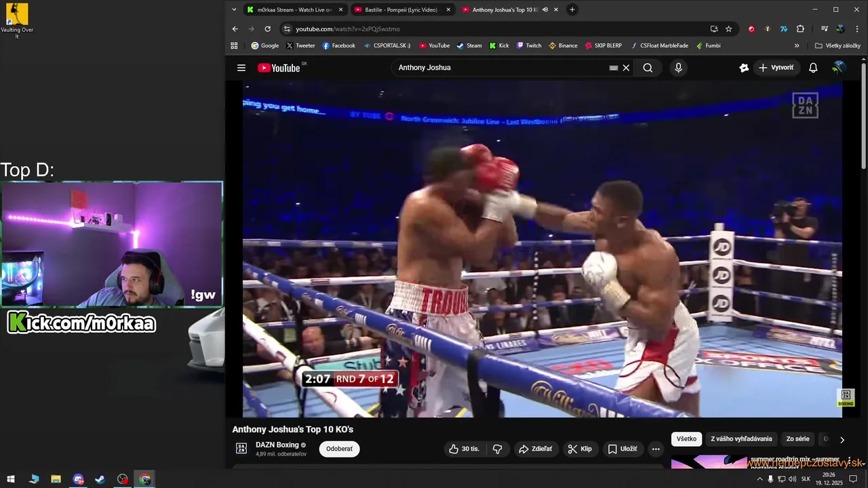The image size is (868, 488).
Task: Open the browser apps grid in bookmarks bar
Action: pyautogui.click(x=234, y=45)
